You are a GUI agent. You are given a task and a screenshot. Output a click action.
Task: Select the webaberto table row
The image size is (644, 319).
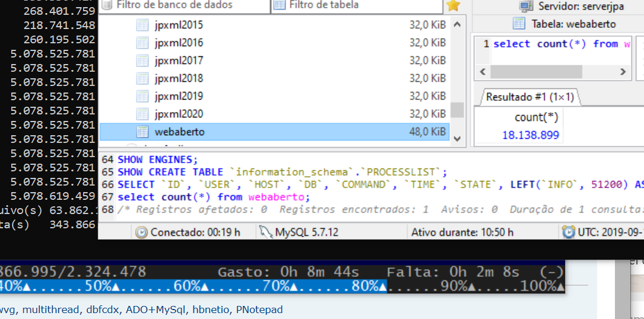coord(274,132)
